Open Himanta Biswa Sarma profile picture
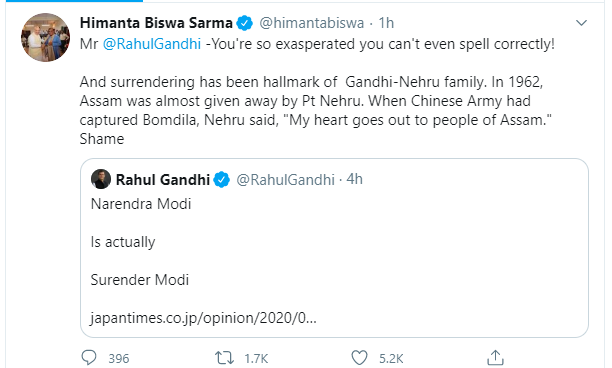The image size is (612, 368). (45, 37)
